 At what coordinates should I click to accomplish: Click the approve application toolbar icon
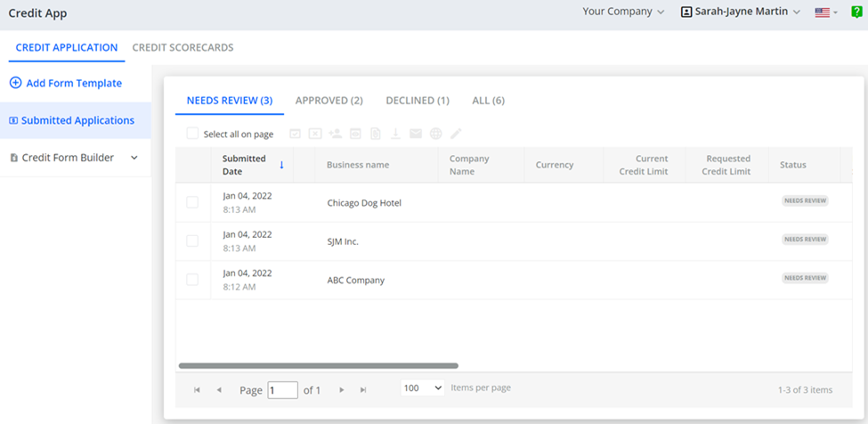[296, 134]
